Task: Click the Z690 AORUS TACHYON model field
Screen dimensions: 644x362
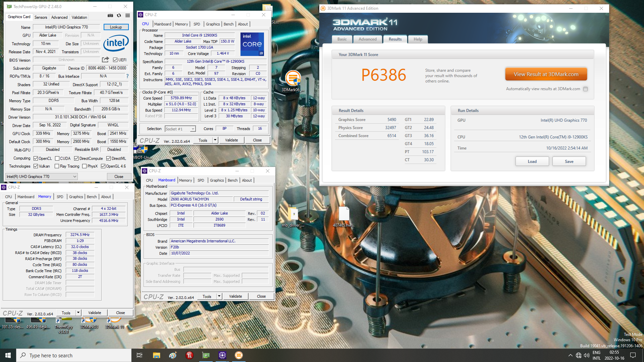Action: tap(201, 199)
